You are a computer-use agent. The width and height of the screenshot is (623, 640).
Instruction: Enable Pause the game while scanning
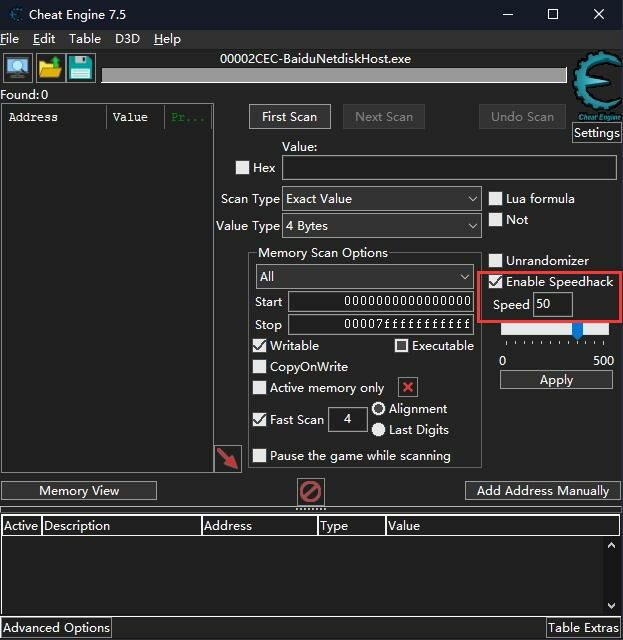coord(260,456)
